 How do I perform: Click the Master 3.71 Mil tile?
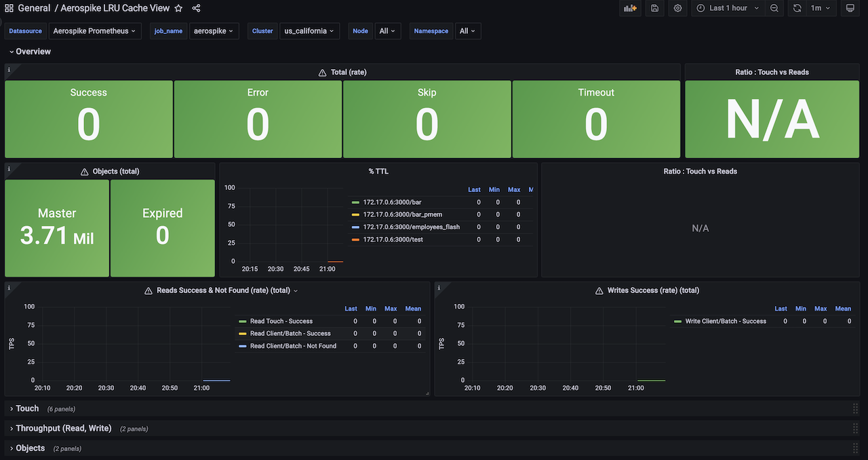pos(57,228)
